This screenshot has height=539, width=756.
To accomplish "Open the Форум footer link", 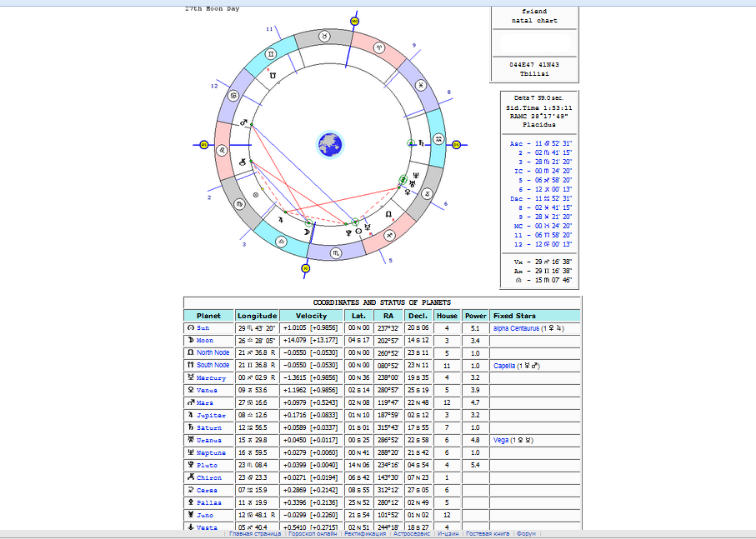I will coord(527,533).
